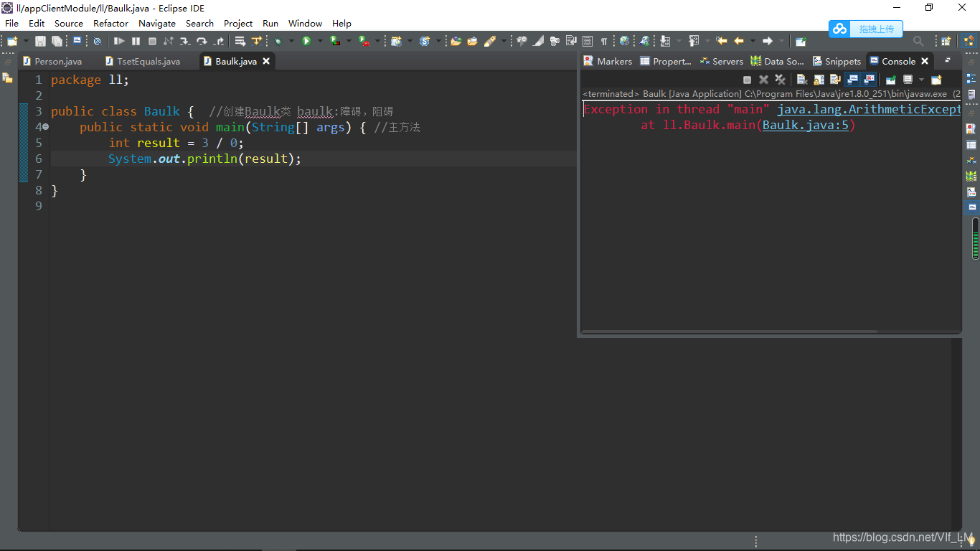
Task: Minimize the Console view panel
Action: (948, 60)
